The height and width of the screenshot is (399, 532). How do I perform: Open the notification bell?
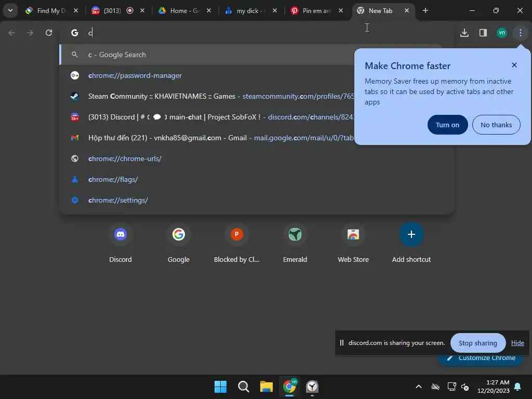pos(518,387)
